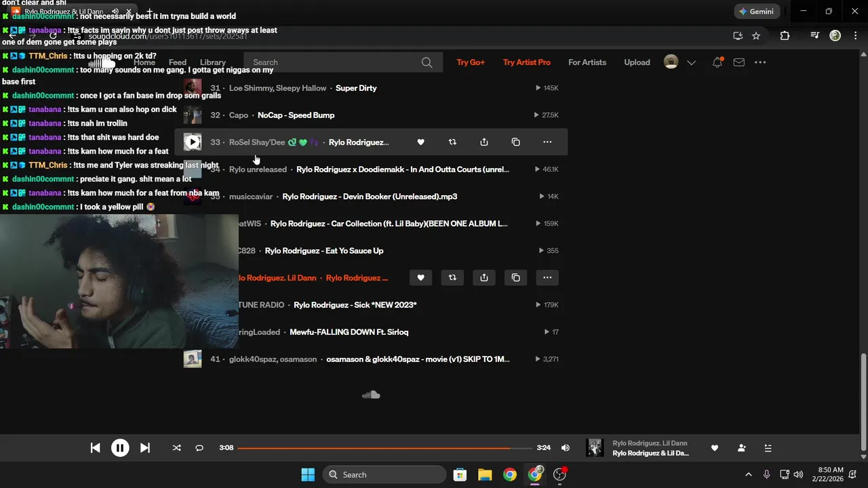Repost the Rylo Rodriguez. Lil Dann track
The width and height of the screenshot is (868, 488).
[x=452, y=278]
